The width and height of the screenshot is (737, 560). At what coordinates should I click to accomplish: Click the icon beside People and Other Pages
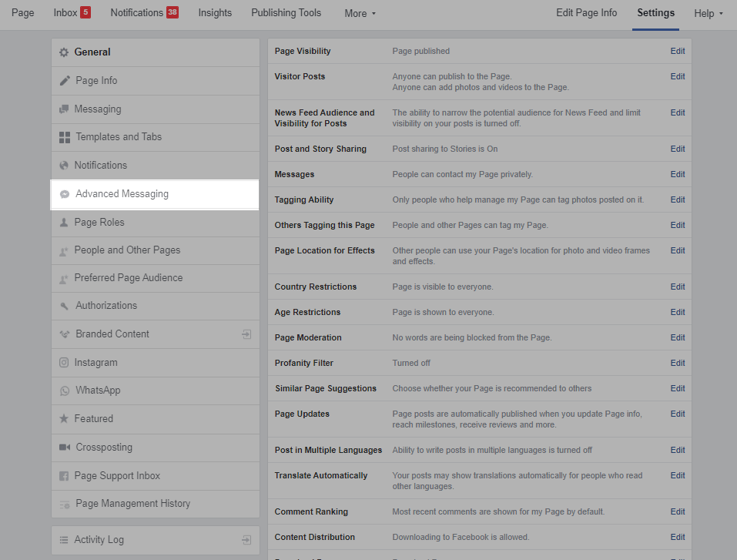click(x=64, y=250)
